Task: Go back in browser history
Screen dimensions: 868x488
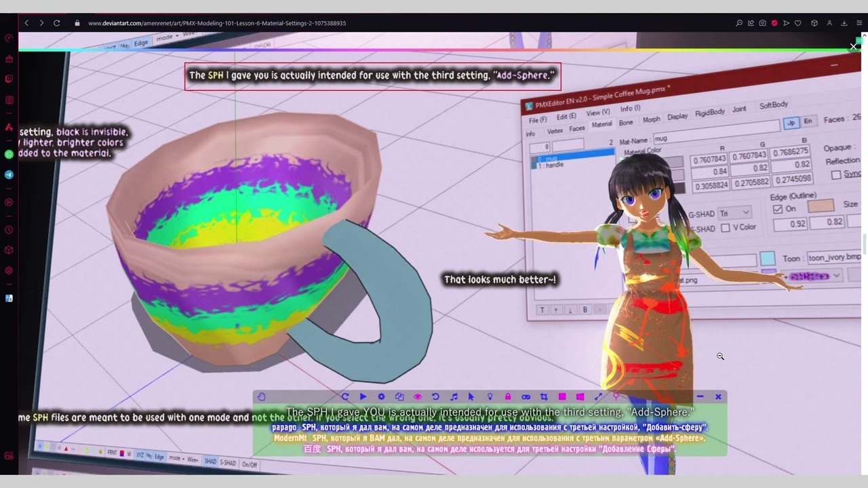Action: (x=26, y=23)
